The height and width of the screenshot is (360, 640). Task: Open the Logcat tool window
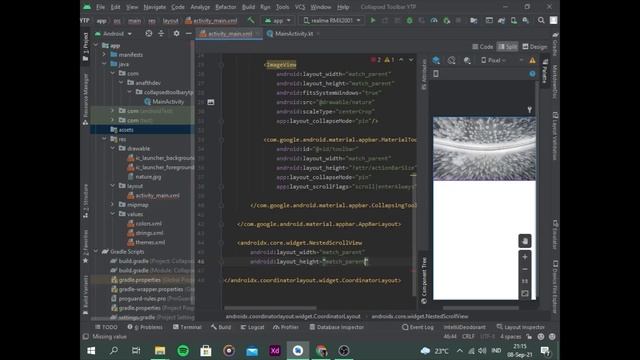pyautogui.click(x=253, y=327)
